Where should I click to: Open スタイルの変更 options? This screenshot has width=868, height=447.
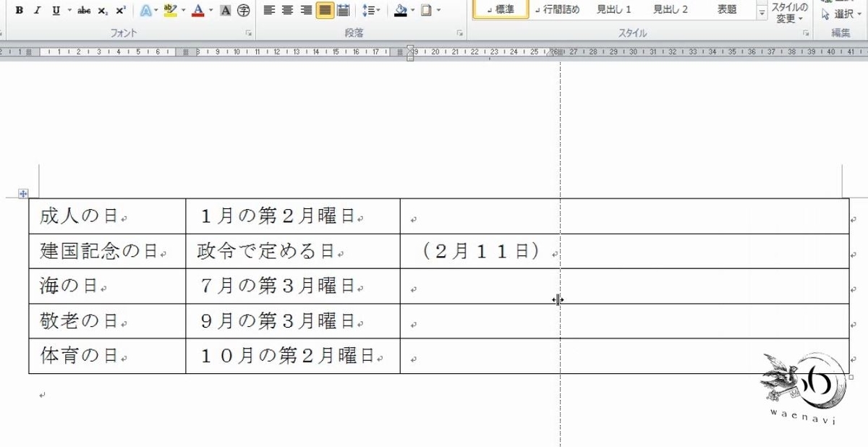788,12
